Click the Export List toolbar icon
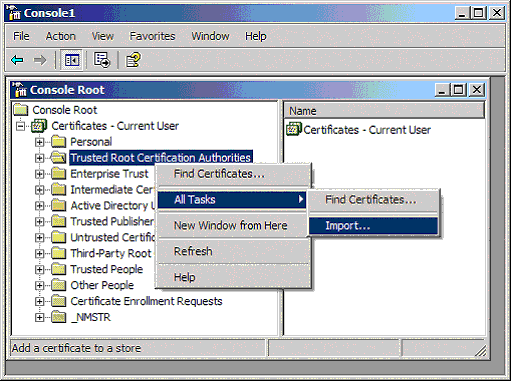The image size is (511, 384). pos(102,60)
